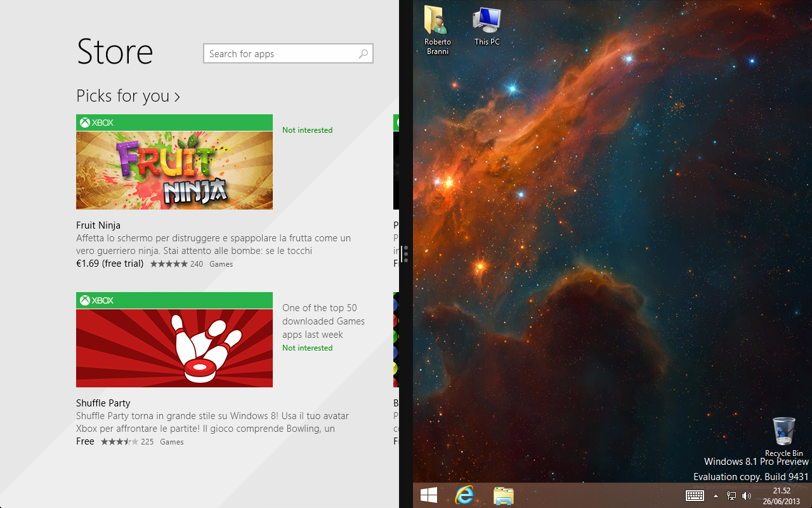Open File Explorer from taskbar

504,495
